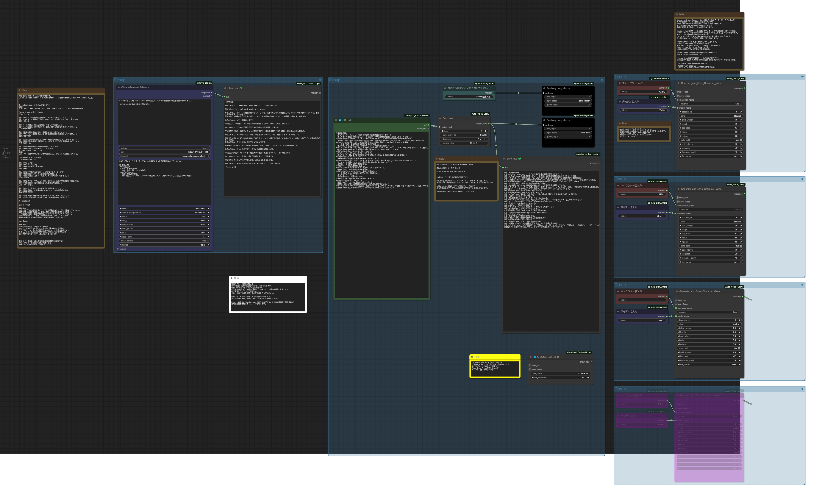Click the tfs_z 1.00 value field
Image resolution: width=822 pixels, height=504 pixels.
(165, 233)
